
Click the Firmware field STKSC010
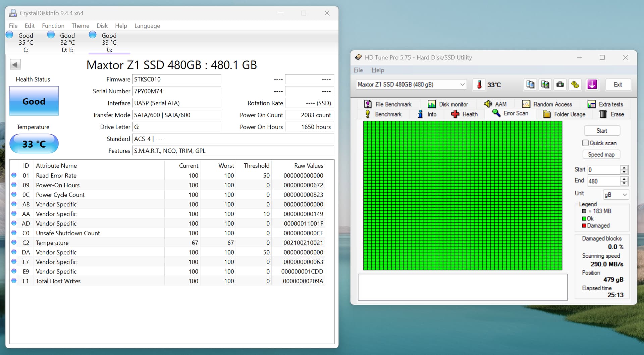[x=176, y=80]
